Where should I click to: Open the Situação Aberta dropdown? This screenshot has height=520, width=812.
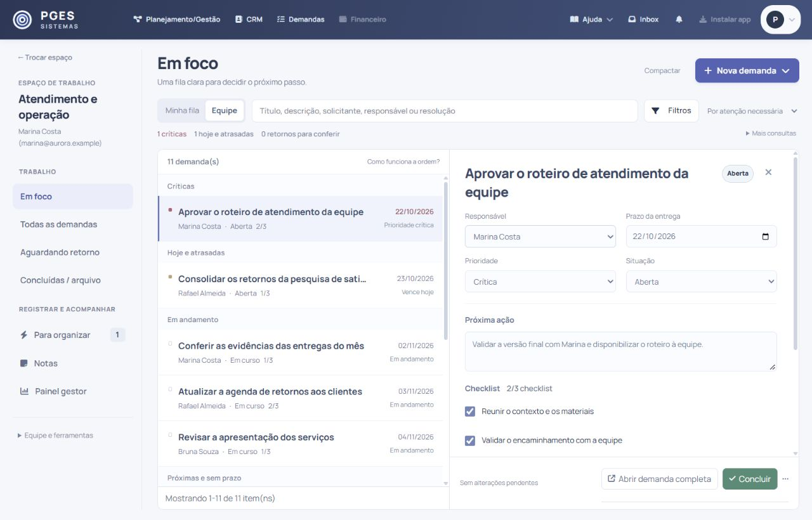tap(702, 282)
